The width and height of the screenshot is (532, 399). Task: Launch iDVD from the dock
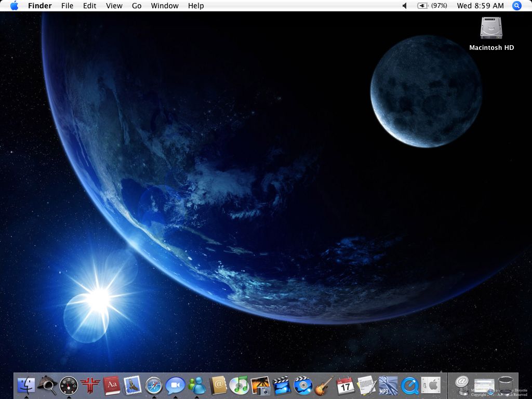point(303,385)
